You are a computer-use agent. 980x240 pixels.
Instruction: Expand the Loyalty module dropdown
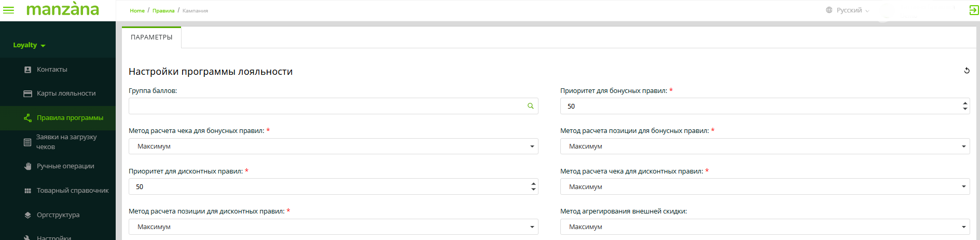[29, 45]
